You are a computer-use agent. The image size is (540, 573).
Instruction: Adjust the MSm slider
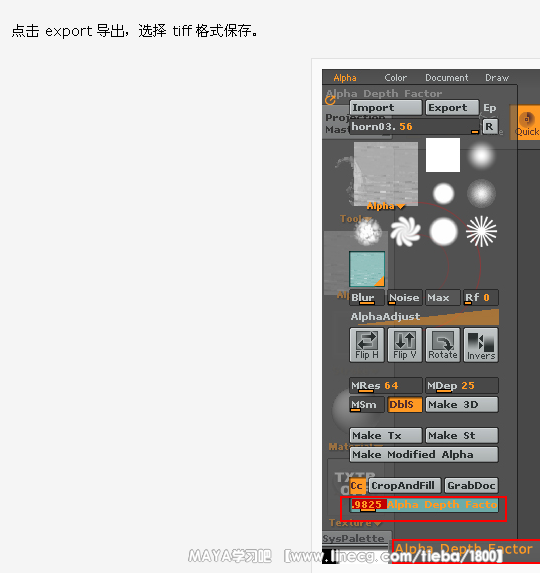tap(367, 405)
